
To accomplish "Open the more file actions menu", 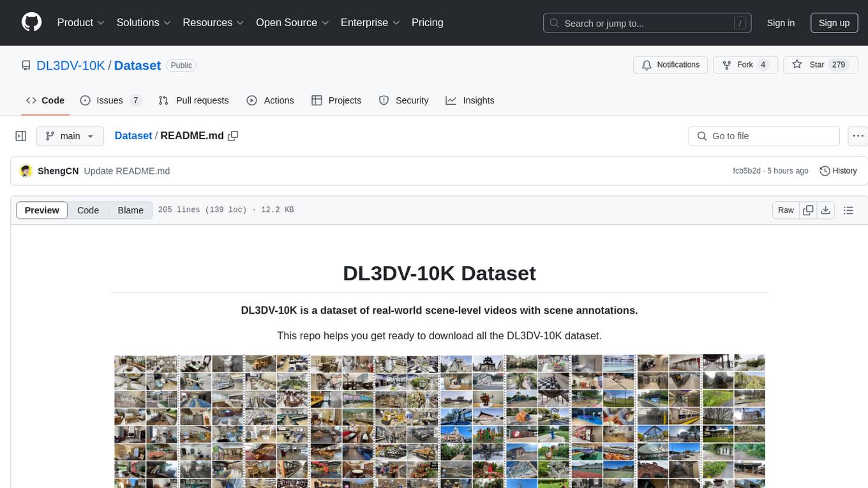I will 858,136.
